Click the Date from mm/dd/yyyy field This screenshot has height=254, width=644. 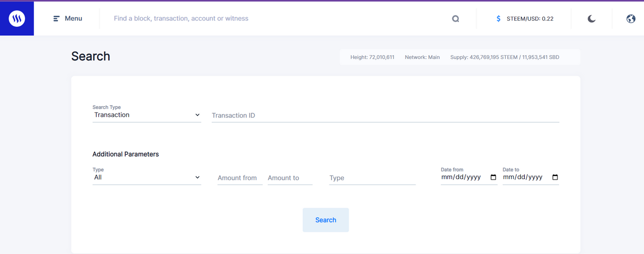[469, 177]
